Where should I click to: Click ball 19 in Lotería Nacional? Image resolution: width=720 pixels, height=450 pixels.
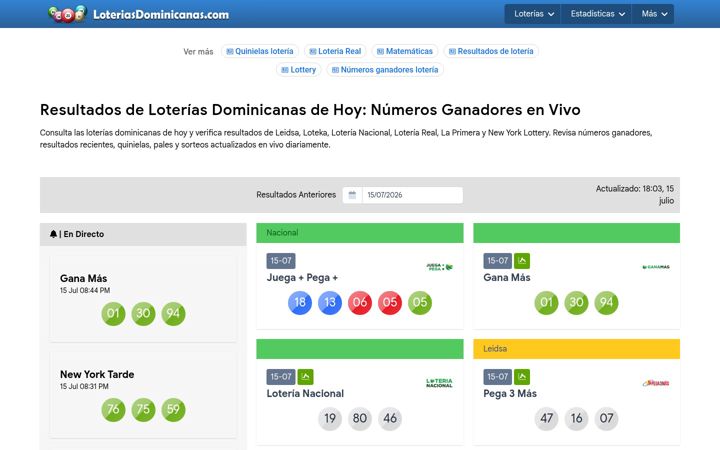(x=330, y=419)
